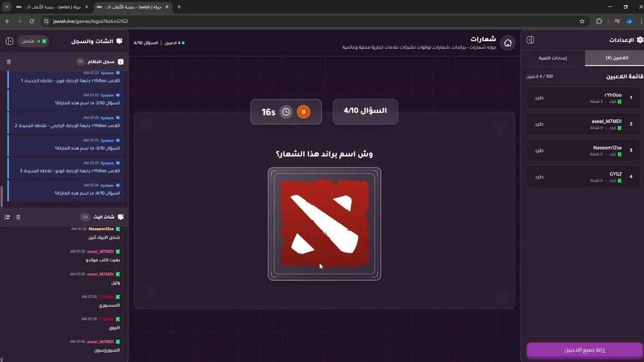Kick player GYG2 using طرد
The image size is (644, 362).
click(539, 176)
